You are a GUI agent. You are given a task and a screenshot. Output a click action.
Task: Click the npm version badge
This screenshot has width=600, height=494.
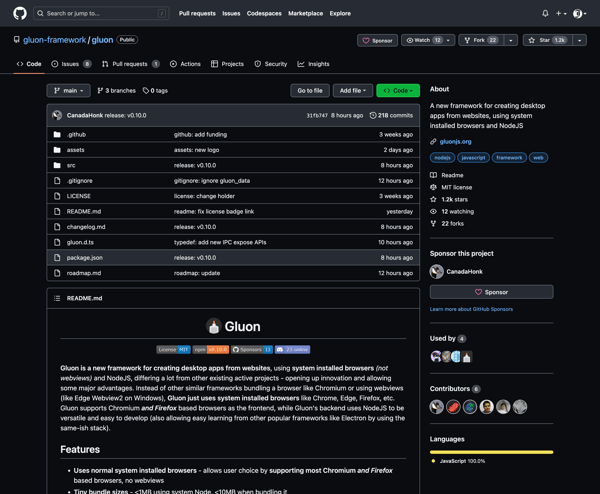pyautogui.click(x=210, y=350)
